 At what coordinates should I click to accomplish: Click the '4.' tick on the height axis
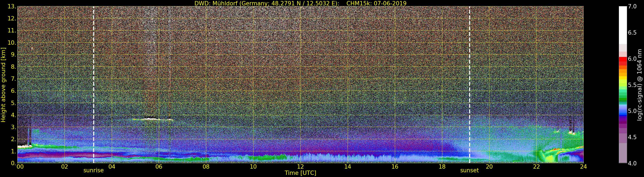[x=14, y=115]
